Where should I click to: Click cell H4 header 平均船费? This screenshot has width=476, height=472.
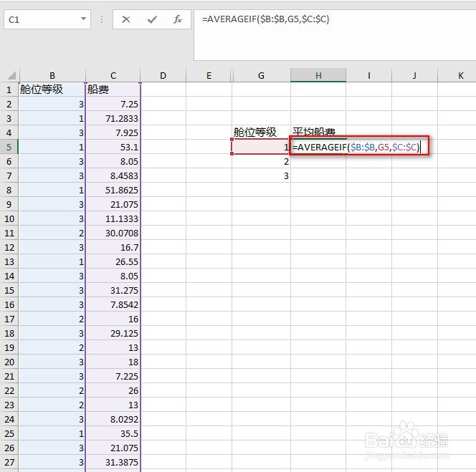pos(318,133)
